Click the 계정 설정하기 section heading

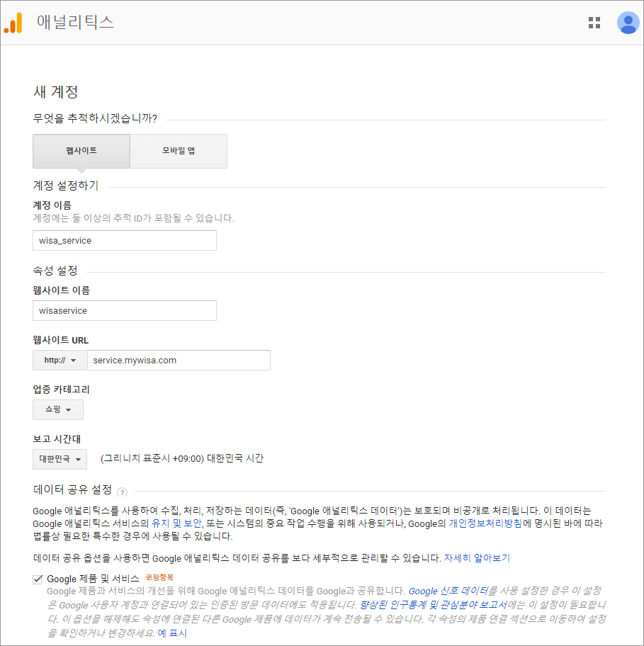point(65,186)
